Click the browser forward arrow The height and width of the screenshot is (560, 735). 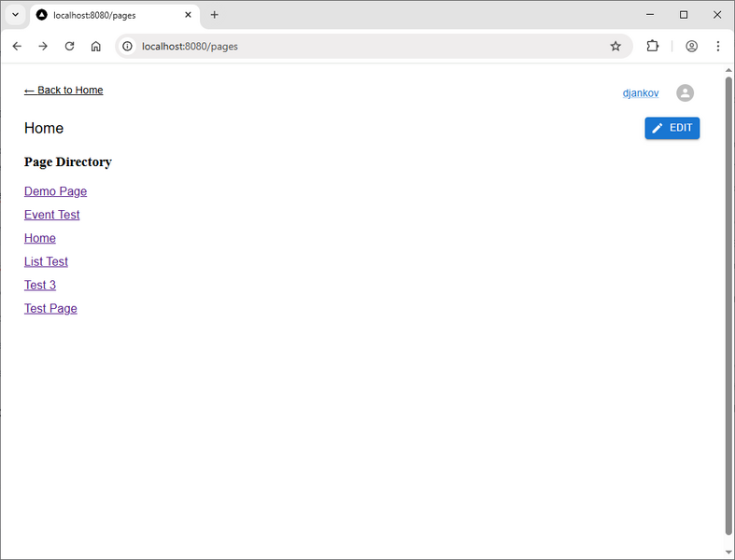[x=43, y=46]
